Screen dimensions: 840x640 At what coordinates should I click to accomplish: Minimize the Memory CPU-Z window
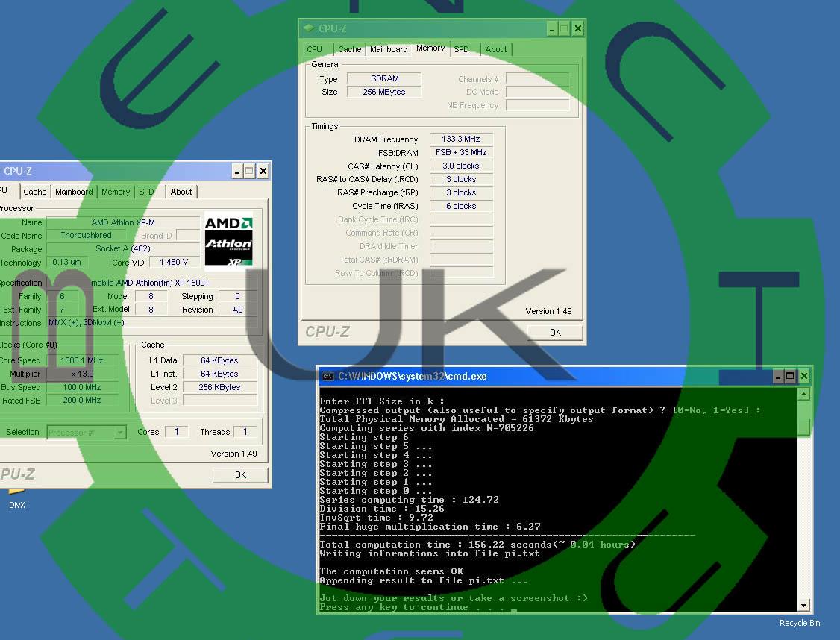[551, 28]
